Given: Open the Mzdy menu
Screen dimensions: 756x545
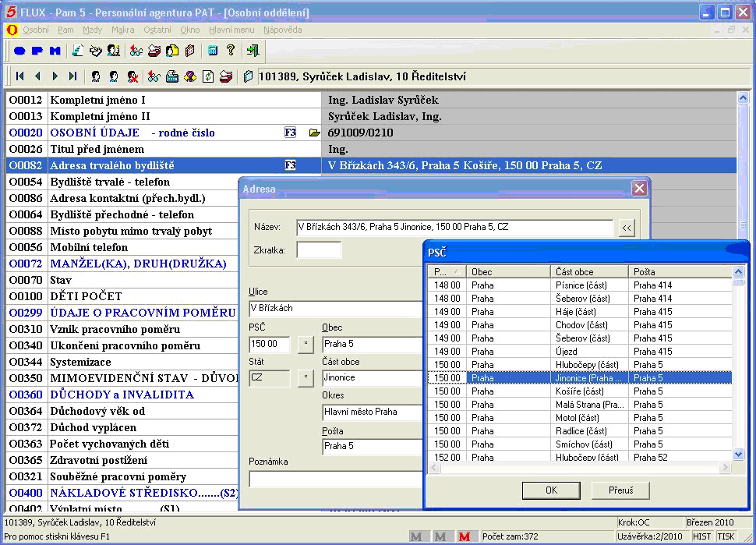Looking at the screenshot, I should tap(92, 30).
